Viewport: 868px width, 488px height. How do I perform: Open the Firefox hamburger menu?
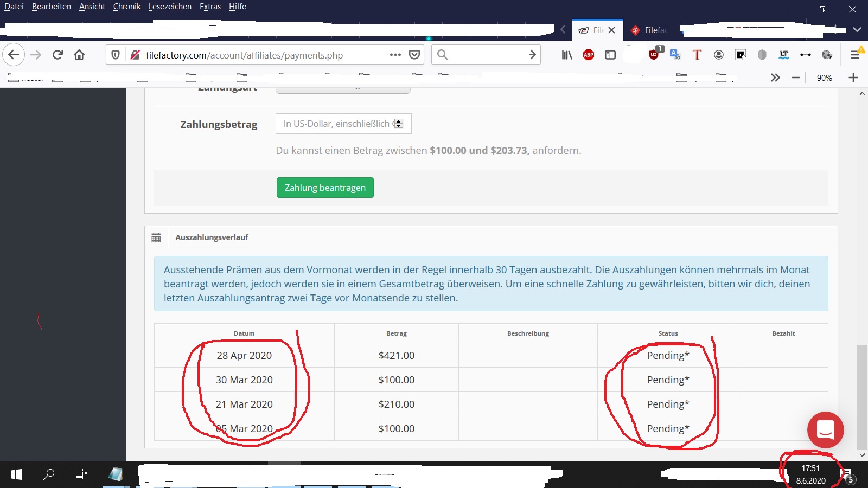pos(856,55)
